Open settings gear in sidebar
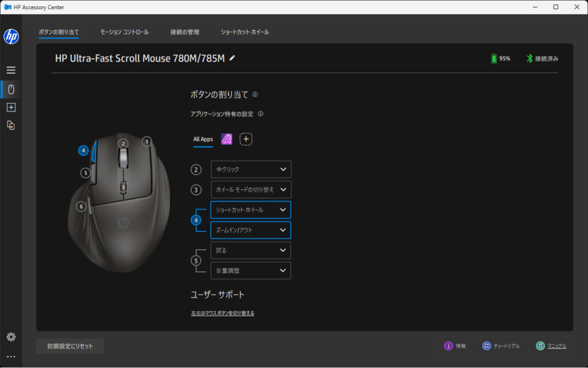This screenshot has height=368, width=588. point(11,337)
